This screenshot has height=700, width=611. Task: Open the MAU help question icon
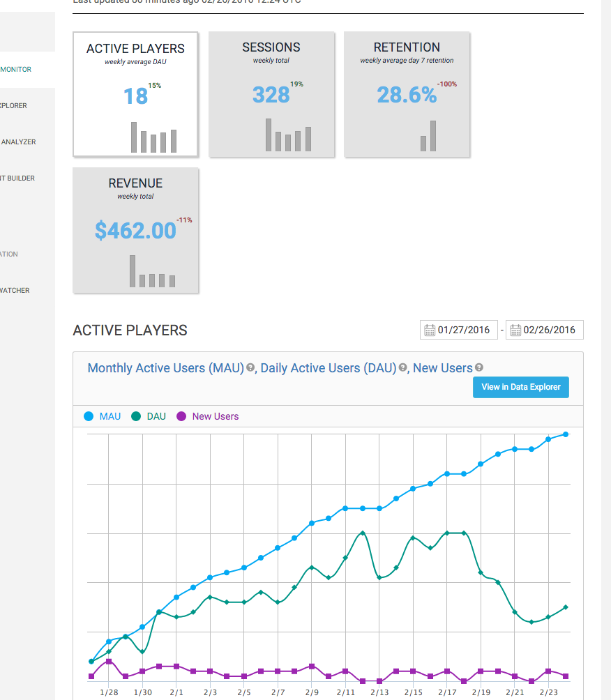(250, 367)
